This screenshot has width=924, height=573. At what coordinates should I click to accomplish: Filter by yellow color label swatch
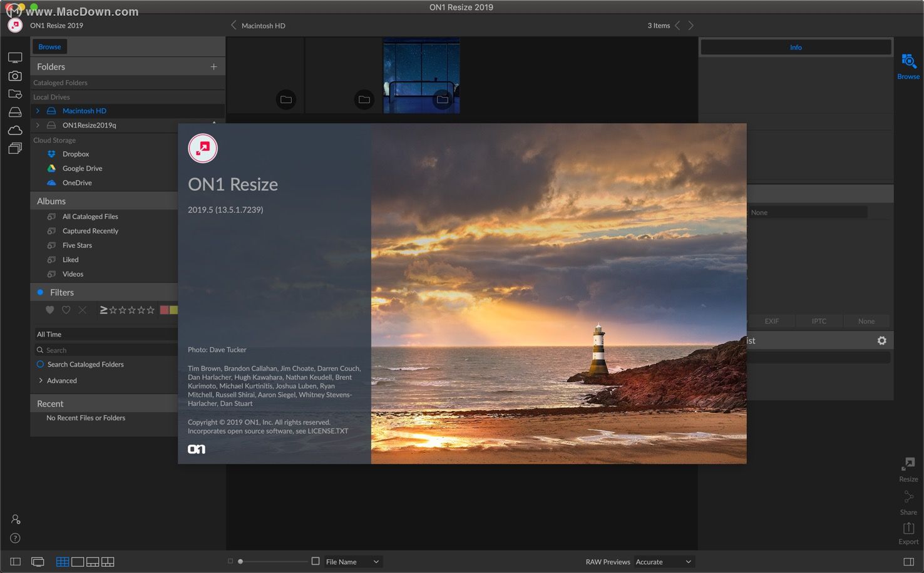(x=173, y=310)
